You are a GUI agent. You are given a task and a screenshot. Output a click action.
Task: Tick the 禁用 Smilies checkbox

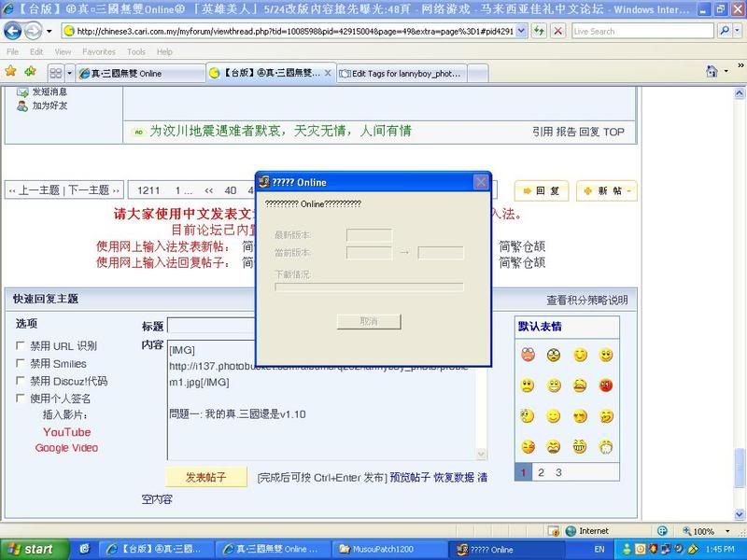(x=21, y=364)
